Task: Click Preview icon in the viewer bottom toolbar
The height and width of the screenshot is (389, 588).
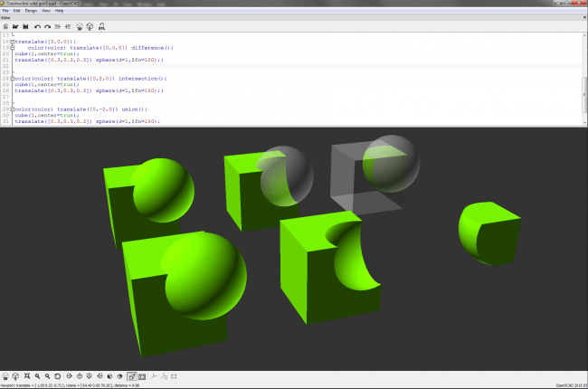Action: [5, 376]
